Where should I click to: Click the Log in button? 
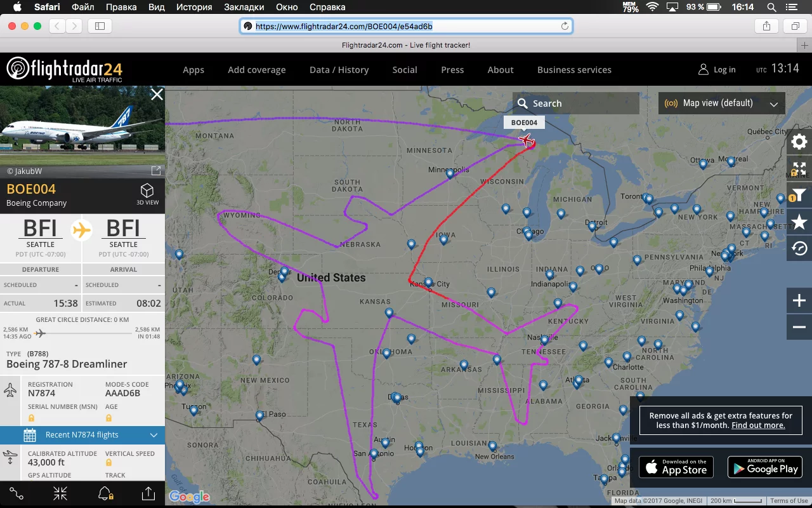717,70
